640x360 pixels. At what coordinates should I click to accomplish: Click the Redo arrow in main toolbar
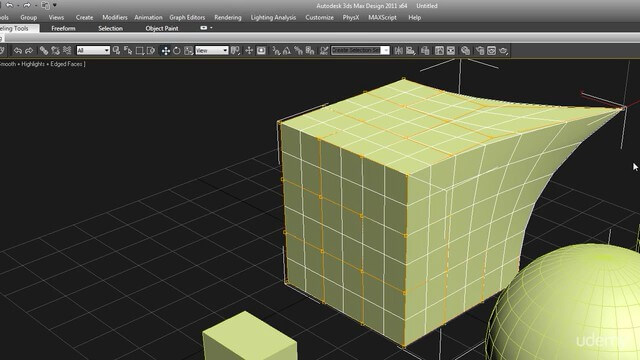pyautogui.click(x=29, y=51)
